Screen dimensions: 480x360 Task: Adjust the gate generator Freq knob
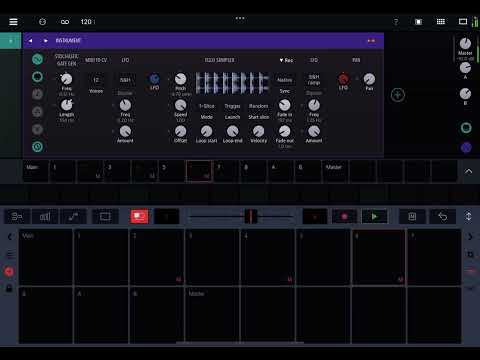[66, 79]
